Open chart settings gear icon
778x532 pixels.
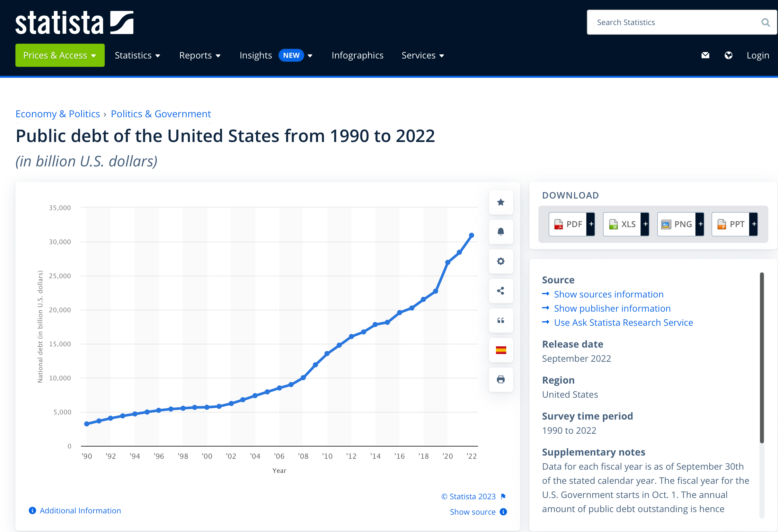tap(500, 261)
